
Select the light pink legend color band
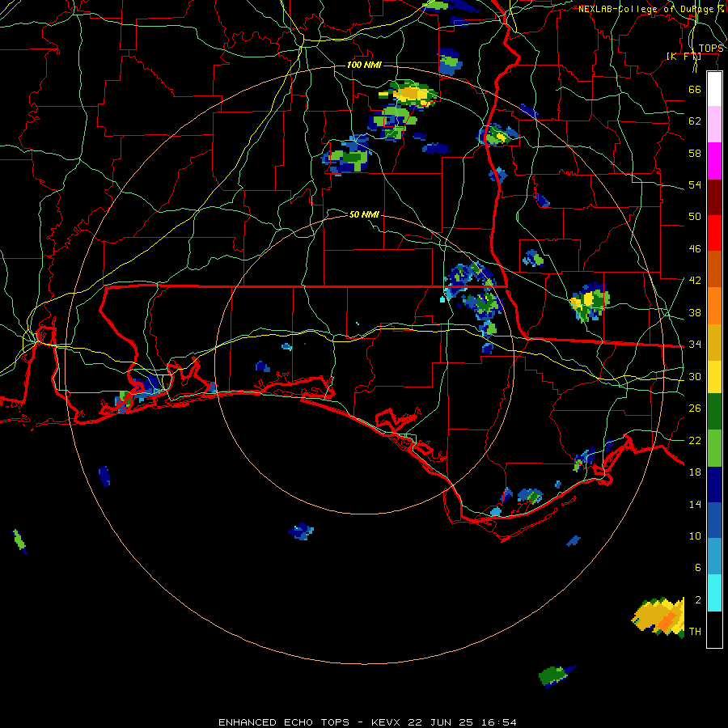pos(714,125)
